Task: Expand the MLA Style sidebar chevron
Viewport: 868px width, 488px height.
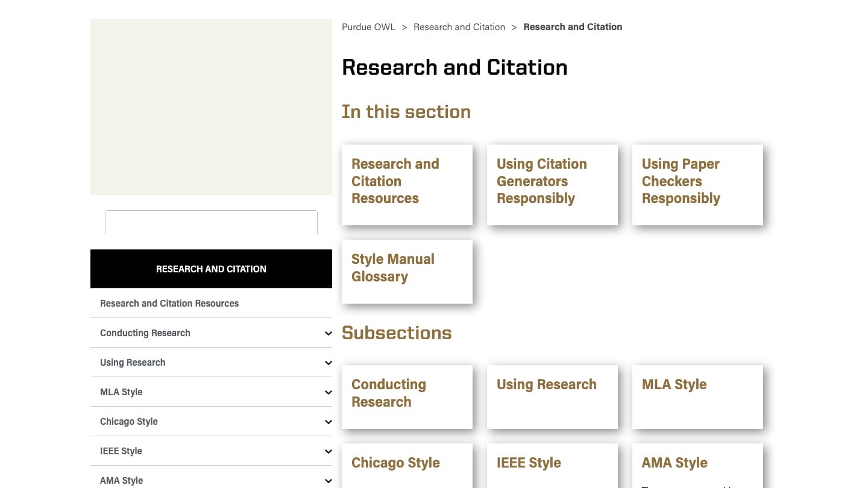Action: point(328,392)
